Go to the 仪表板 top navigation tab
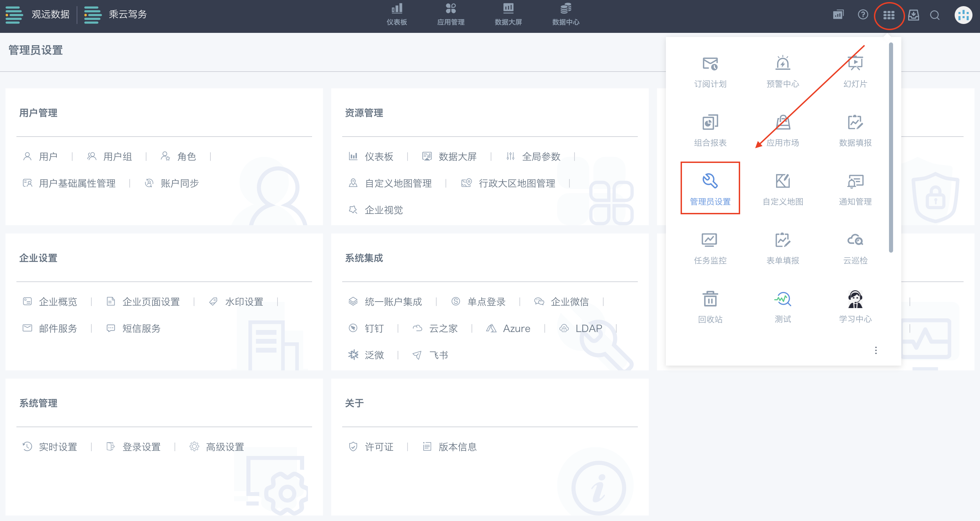 (396, 14)
